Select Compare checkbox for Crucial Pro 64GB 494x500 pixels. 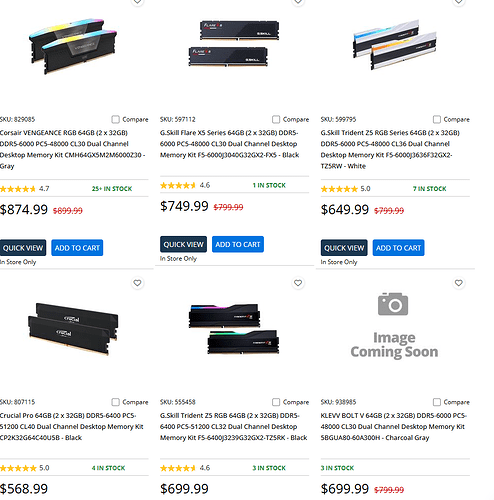(115, 402)
